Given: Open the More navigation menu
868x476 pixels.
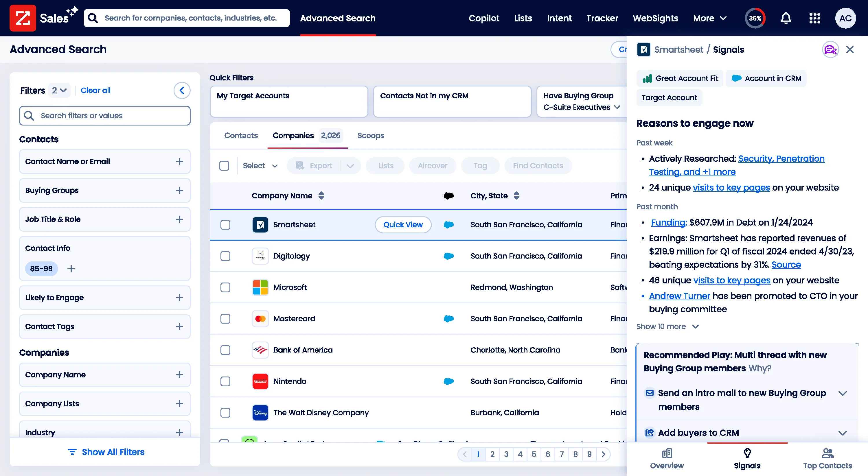Looking at the screenshot, I should (x=709, y=18).
